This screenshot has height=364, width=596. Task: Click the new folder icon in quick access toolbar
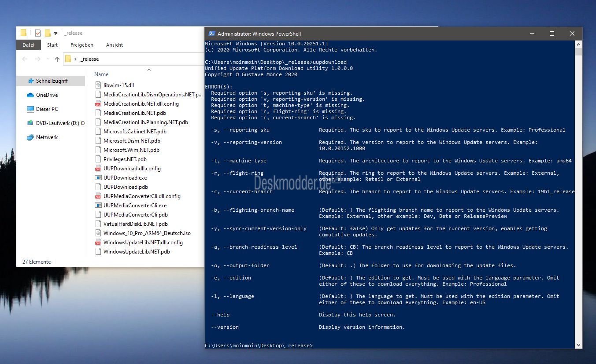[x=48, y=33]
